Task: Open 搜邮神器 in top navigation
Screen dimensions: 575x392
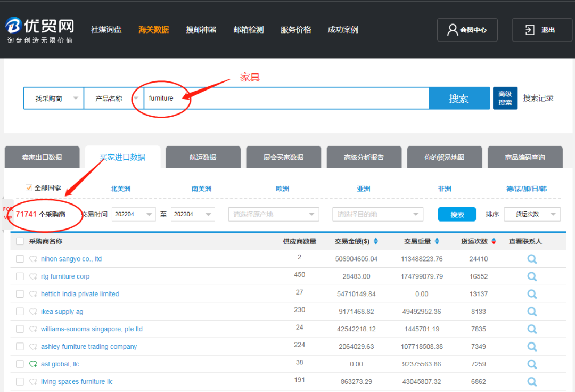Action: coord(201,30)
